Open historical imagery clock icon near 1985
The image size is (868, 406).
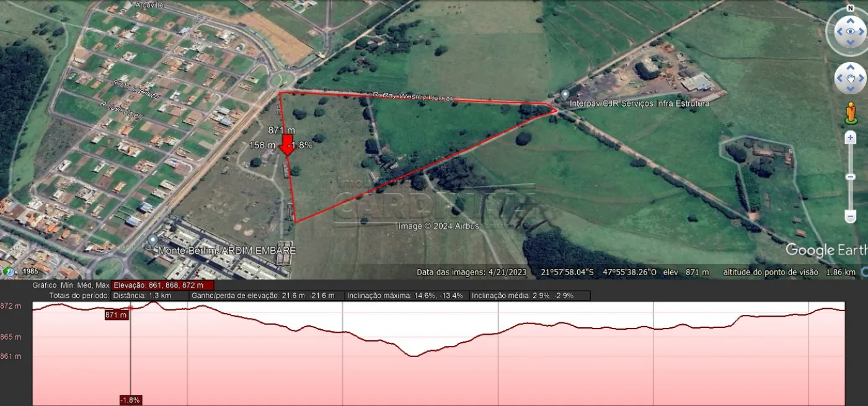[x=10, y=271]
